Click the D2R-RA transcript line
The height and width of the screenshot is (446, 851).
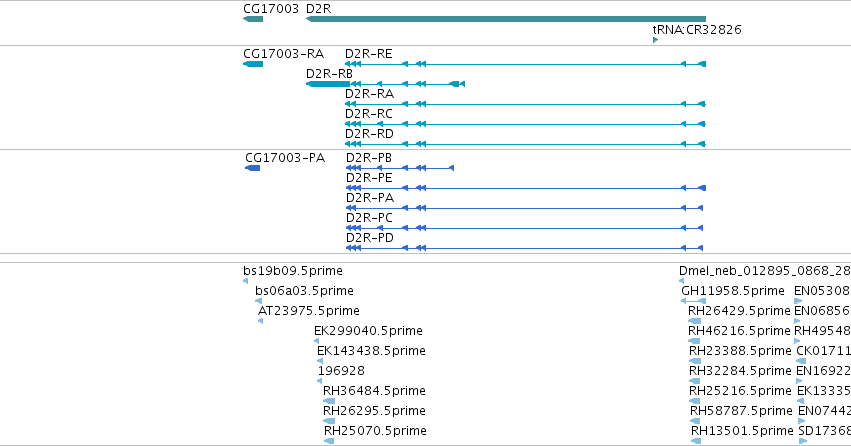point(525,104)
